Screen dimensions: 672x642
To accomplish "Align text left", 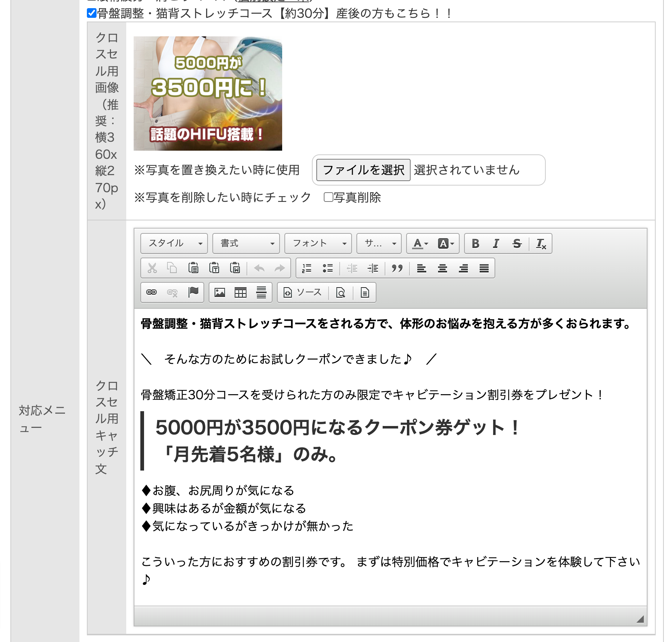I will (x=421, y=268).
